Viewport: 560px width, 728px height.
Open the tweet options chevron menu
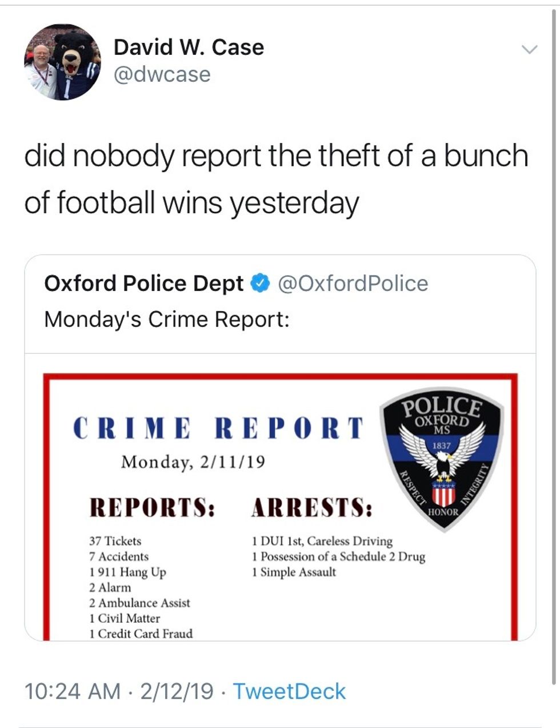pos(530,50)
